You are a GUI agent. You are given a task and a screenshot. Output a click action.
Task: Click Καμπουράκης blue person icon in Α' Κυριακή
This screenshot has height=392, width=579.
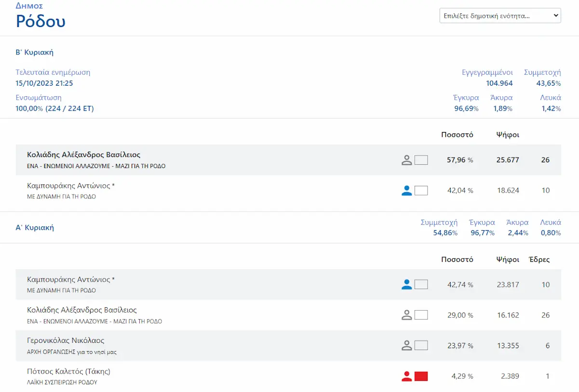tap(407, 285)
